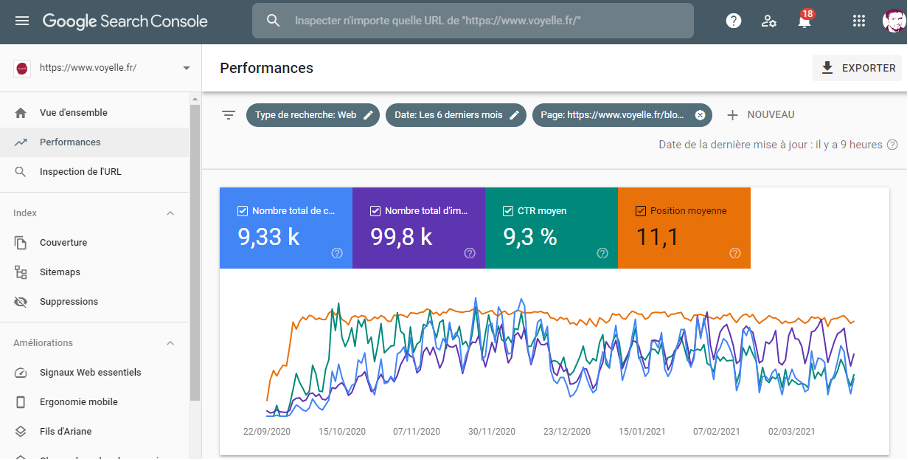Open the voyelle.fr property dropdown
This screenshot has height=460, width=908.
coord(186,68)
